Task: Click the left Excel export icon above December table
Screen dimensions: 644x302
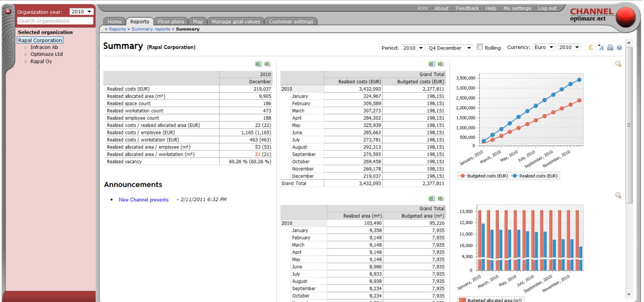Action: click(258, 64)
